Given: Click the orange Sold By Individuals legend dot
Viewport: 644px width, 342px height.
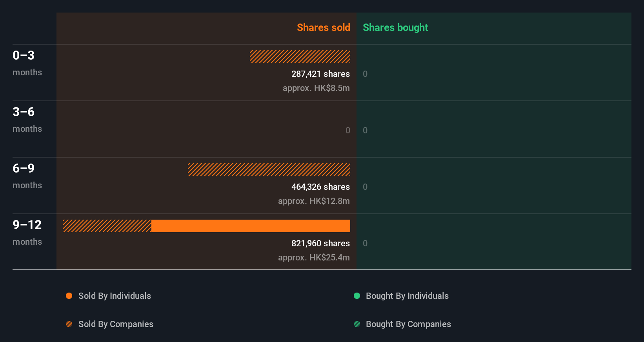Looking at the screenshot, I should point(69,296).
